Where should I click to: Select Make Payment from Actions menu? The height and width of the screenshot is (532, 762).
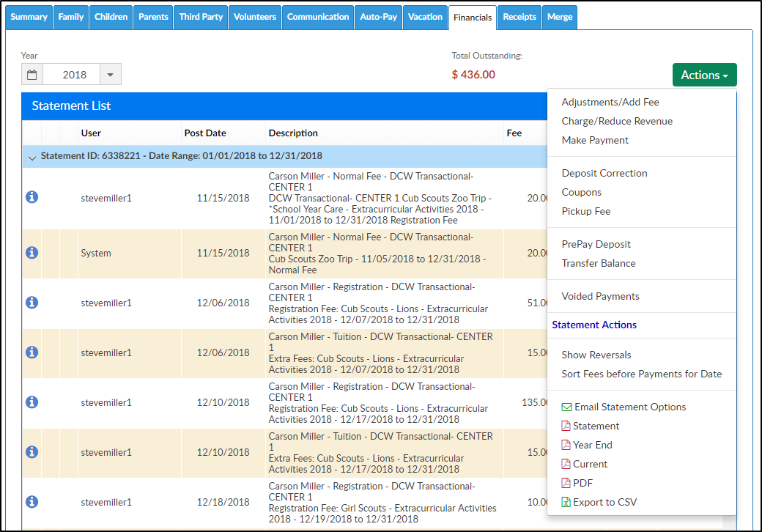pos(595,140)
